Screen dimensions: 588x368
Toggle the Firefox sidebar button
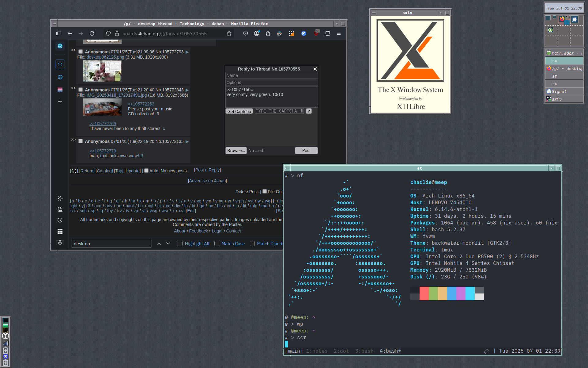point(59,33)
